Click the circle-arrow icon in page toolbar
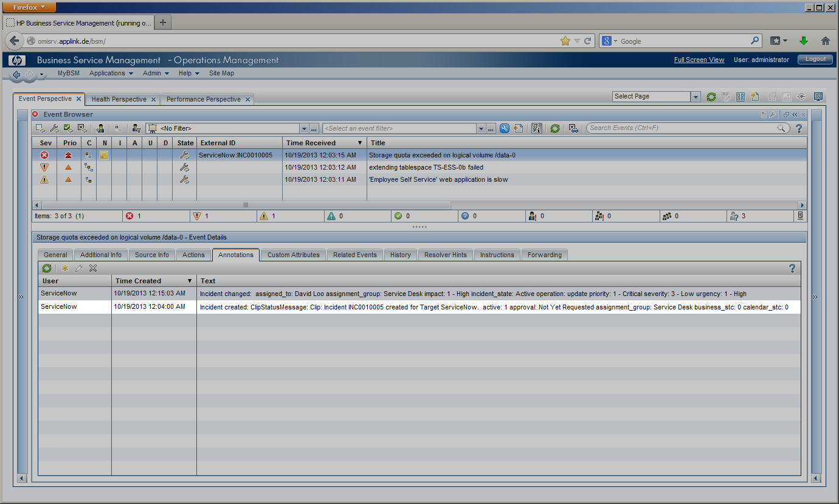 tap(801, 97)
